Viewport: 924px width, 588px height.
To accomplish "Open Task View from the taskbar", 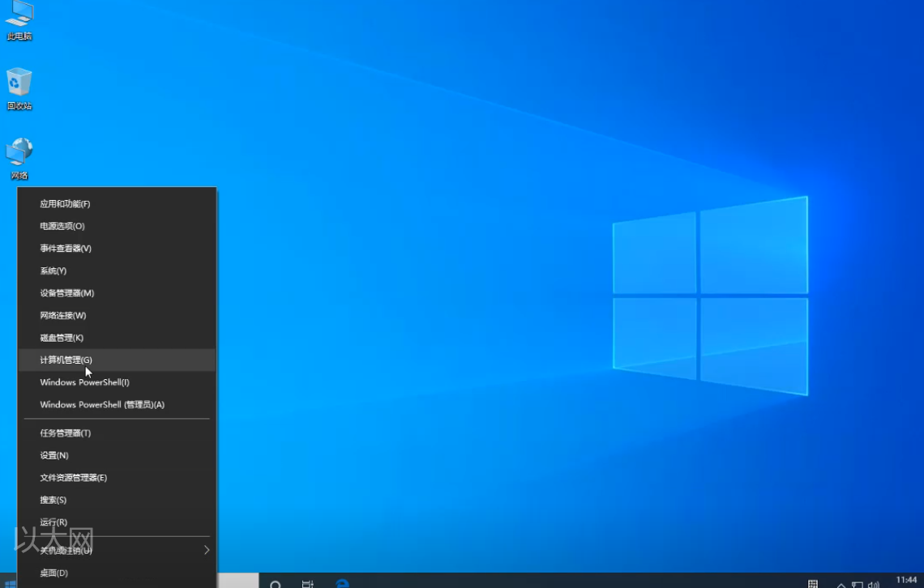I will (307, 583).
